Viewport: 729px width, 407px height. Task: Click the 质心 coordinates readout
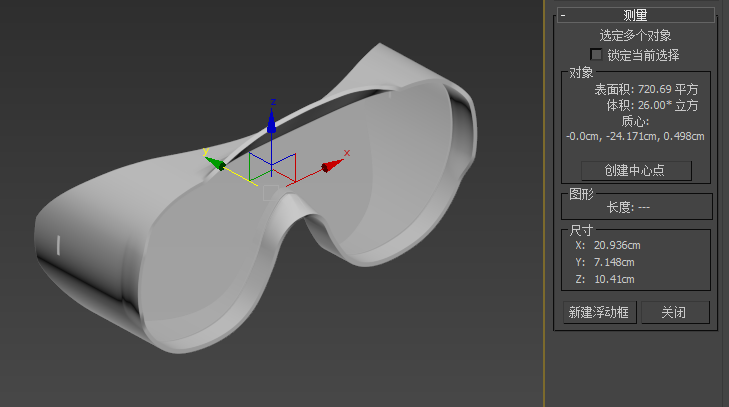pos(635,136)
